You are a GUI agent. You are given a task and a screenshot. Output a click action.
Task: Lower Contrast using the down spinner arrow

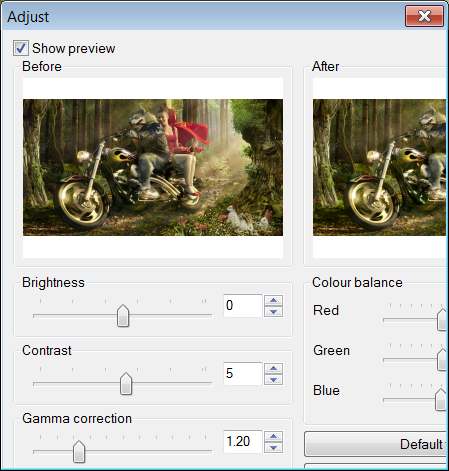pyautogui.click(x=273, y=380)
